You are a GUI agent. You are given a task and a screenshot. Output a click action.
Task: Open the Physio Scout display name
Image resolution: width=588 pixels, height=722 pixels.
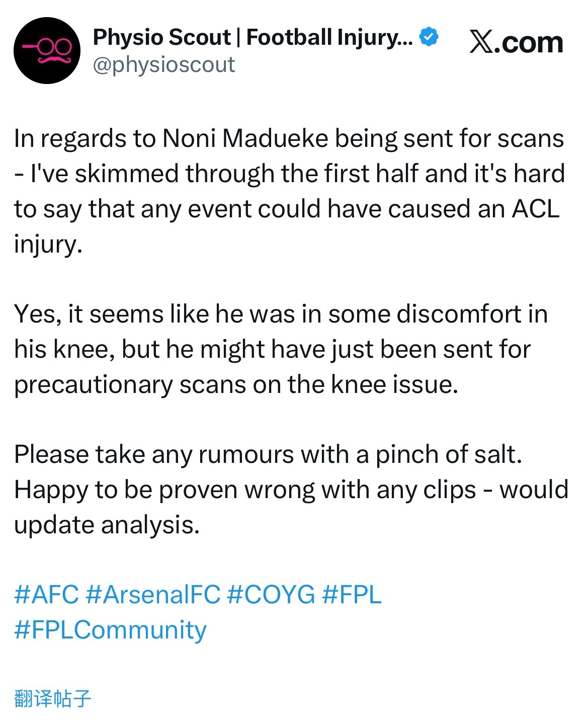253,37
